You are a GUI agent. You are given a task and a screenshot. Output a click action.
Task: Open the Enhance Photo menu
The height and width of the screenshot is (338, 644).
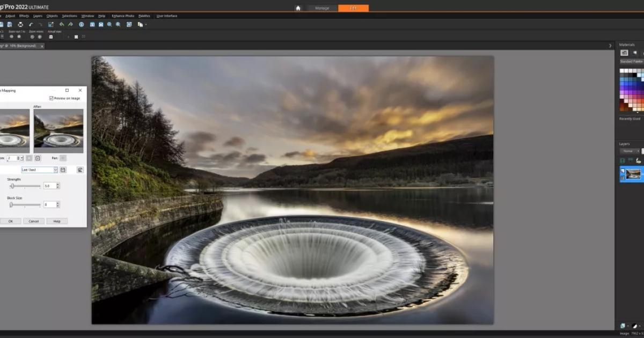[122, 16]
